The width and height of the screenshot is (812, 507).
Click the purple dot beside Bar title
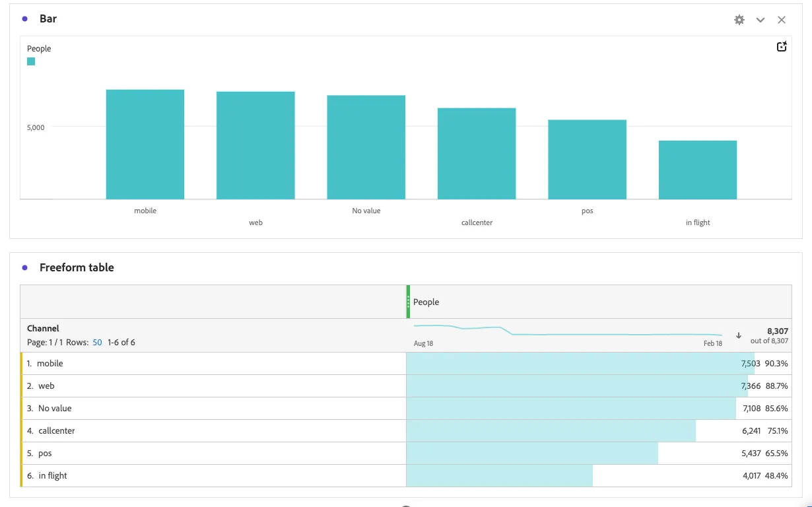[24, 19]
